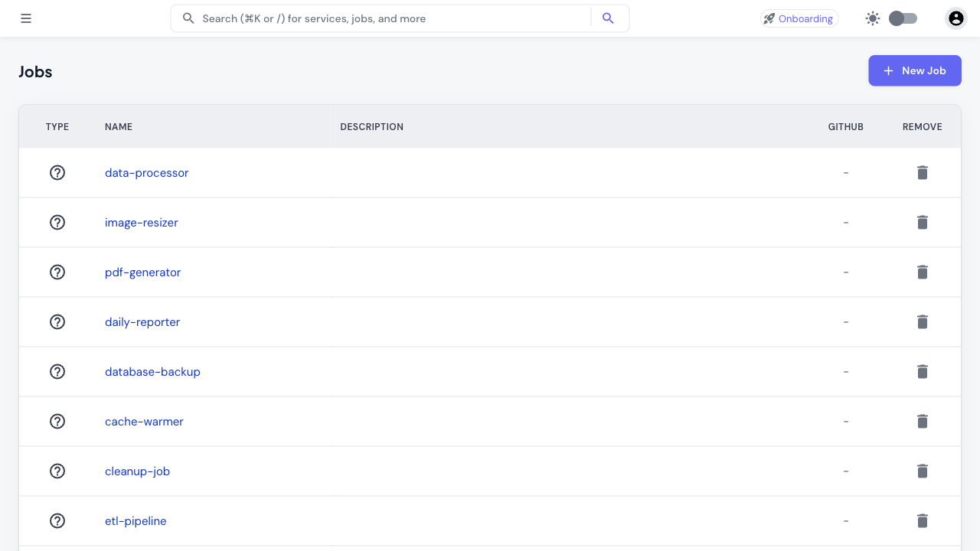Open the sidebar hamburger menu
This screenshot has width=980, height=551.
point(25,18)
